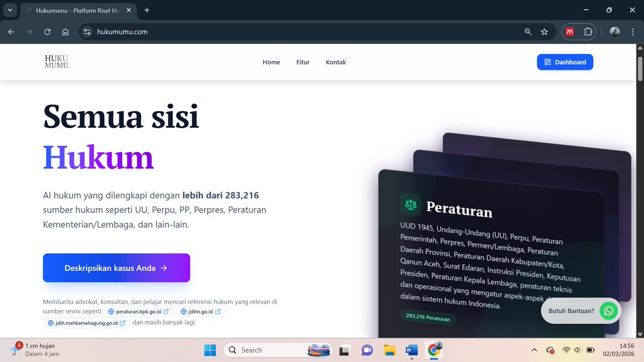Open the jdihn.go.id link

(x=201, y=312)
